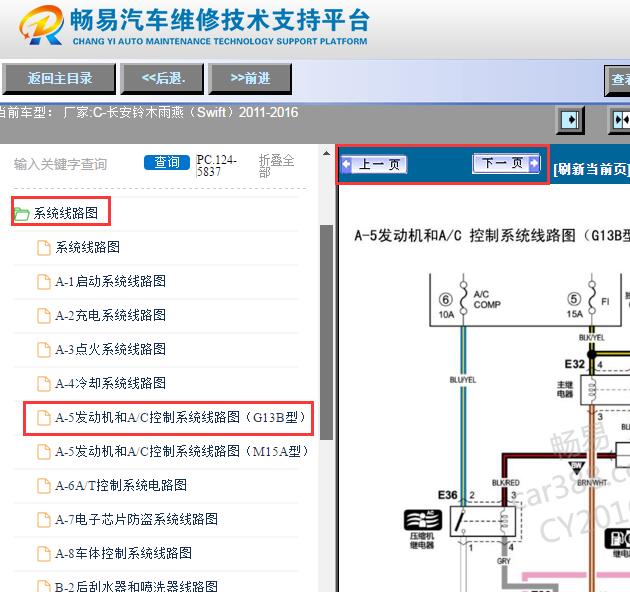Click document icon beside A-2充电系统线路图

[44, 315]
